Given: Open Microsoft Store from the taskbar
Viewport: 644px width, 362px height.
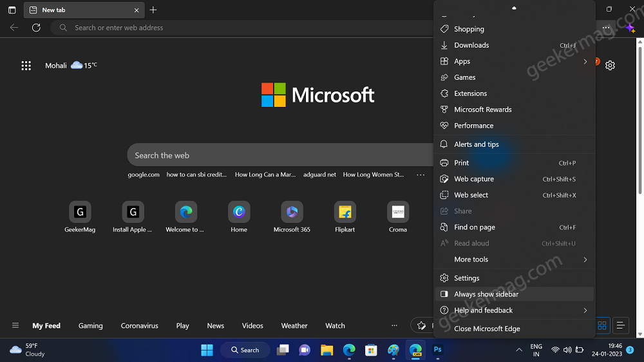Looking at the screenshot, I should [371, 350].
